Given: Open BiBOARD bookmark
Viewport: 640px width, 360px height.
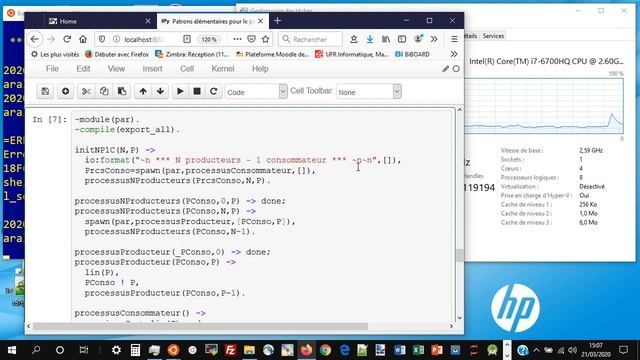Looking at the screenshot, I should point(412,54).
